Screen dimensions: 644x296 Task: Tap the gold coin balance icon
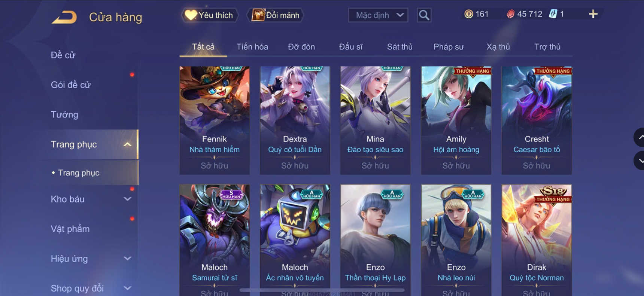click(468, 14)
